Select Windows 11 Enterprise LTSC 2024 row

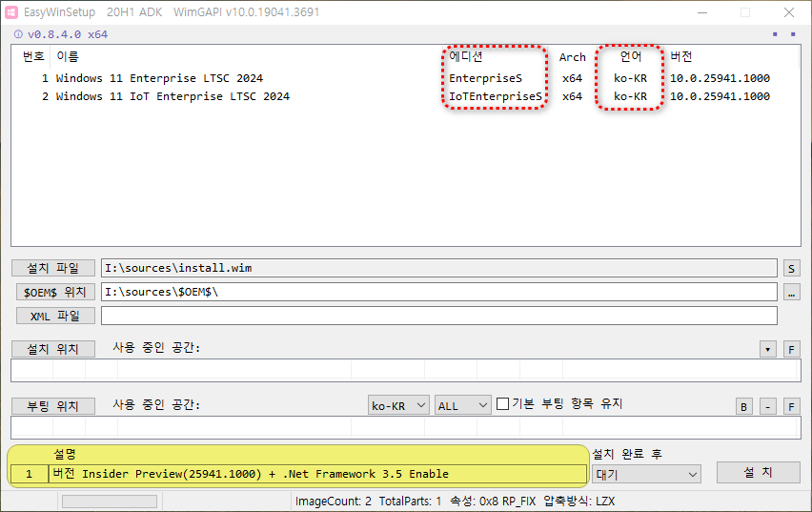click(x=405, y=78)
